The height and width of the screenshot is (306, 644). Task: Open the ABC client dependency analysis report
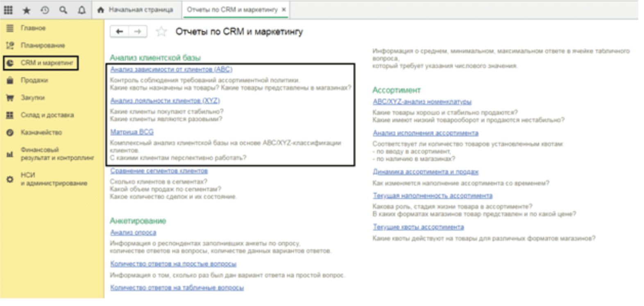pyautogui.click(x=171, y=70)
